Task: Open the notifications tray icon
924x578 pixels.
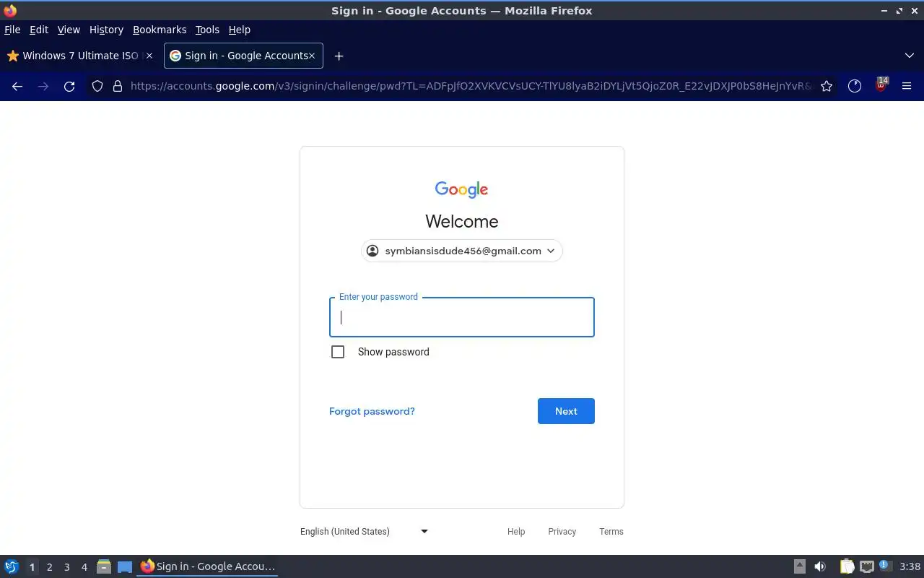Action: pyautogui.click(x=886, y=566)
